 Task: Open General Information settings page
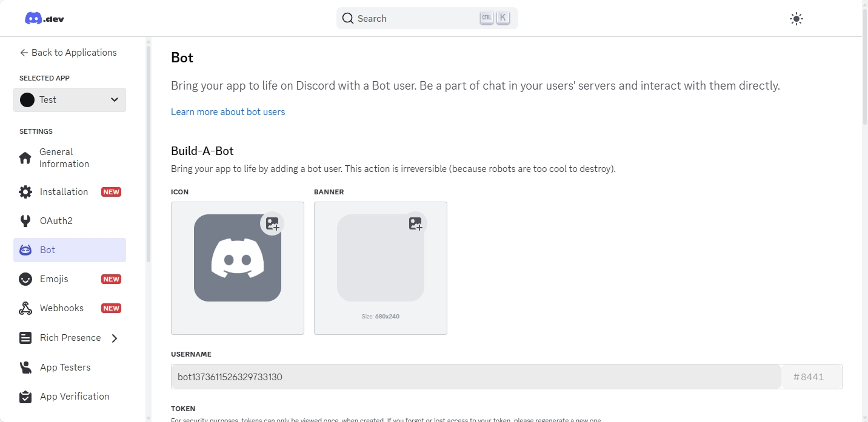click(x=70, y=158)
